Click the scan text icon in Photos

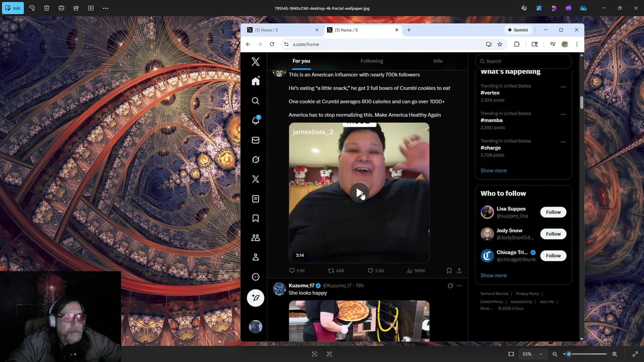(330, 354)
